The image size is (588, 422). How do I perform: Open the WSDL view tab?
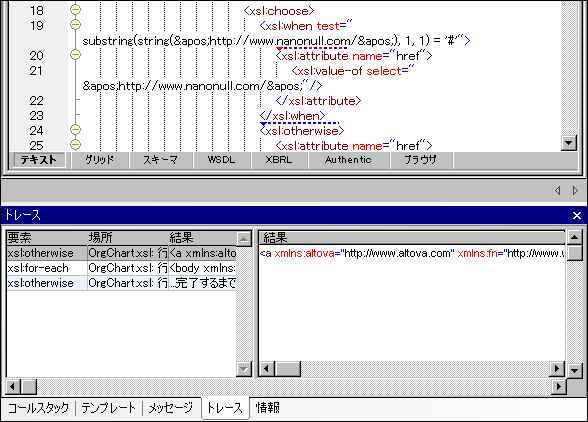(222, 160)
